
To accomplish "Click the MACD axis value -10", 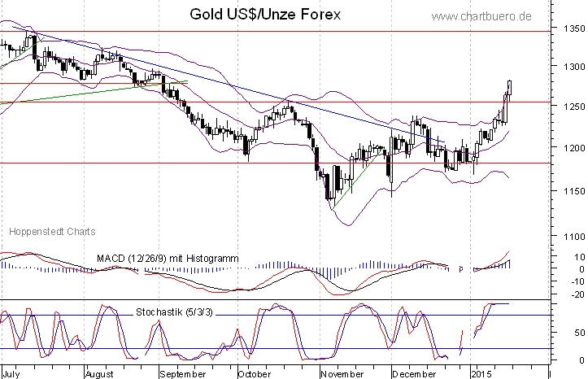I will [577, 281].
